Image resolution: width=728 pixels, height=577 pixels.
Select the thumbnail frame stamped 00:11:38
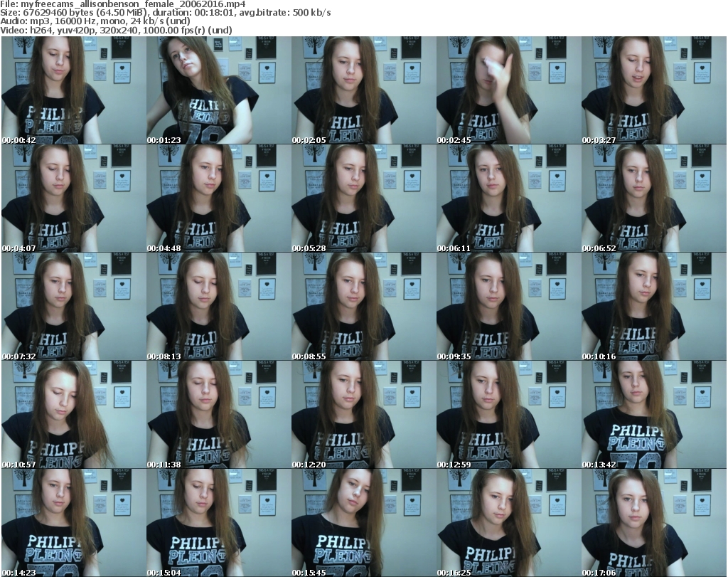point(219,414)
